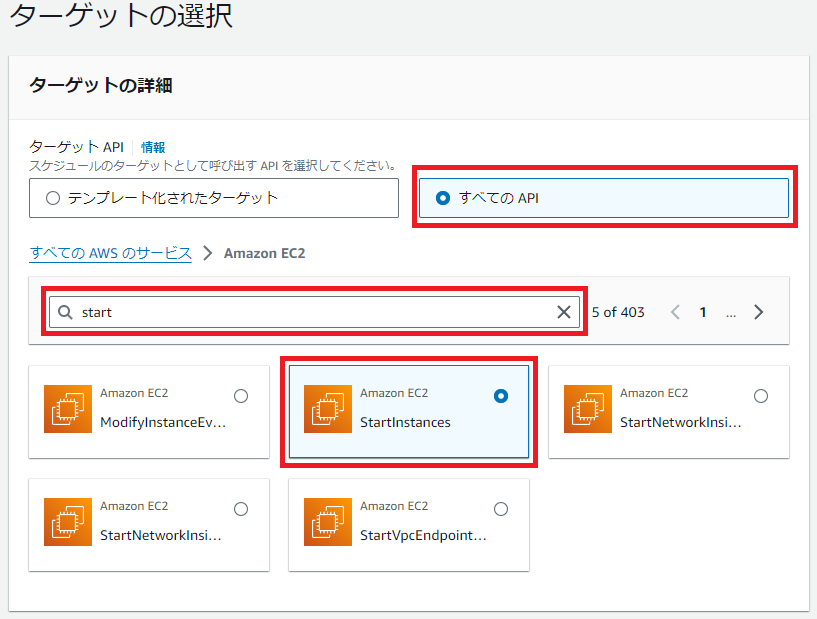The width and height of the screenshot is (817, 619).
Task: Go to previous results page
Action: coord(675,312)
